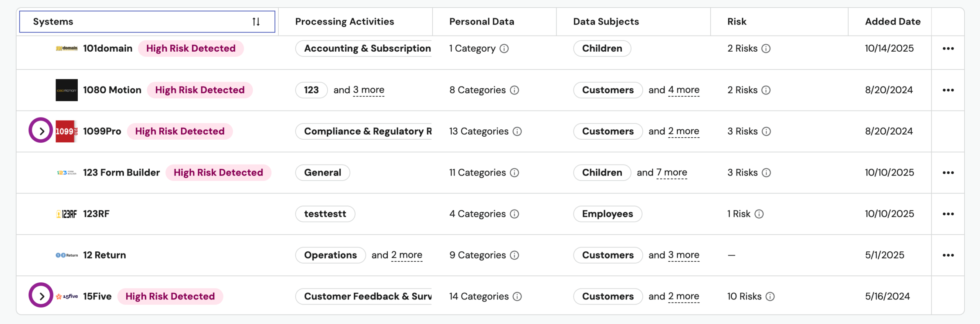Show 7 more data subjects for 123 Form Builder

point(671,173)
